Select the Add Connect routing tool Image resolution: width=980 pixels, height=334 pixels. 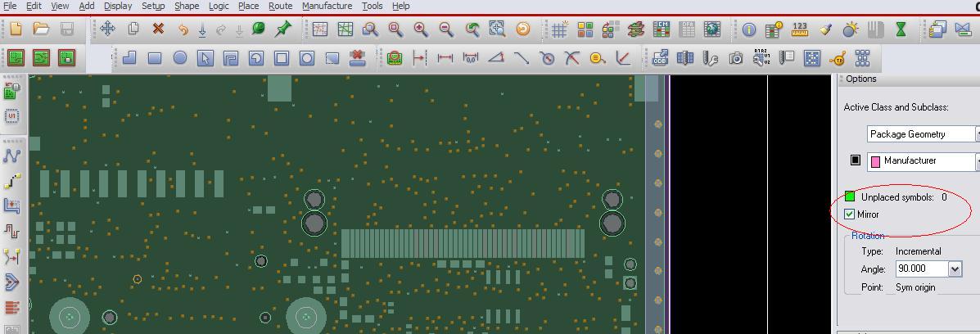pos(12,155)
